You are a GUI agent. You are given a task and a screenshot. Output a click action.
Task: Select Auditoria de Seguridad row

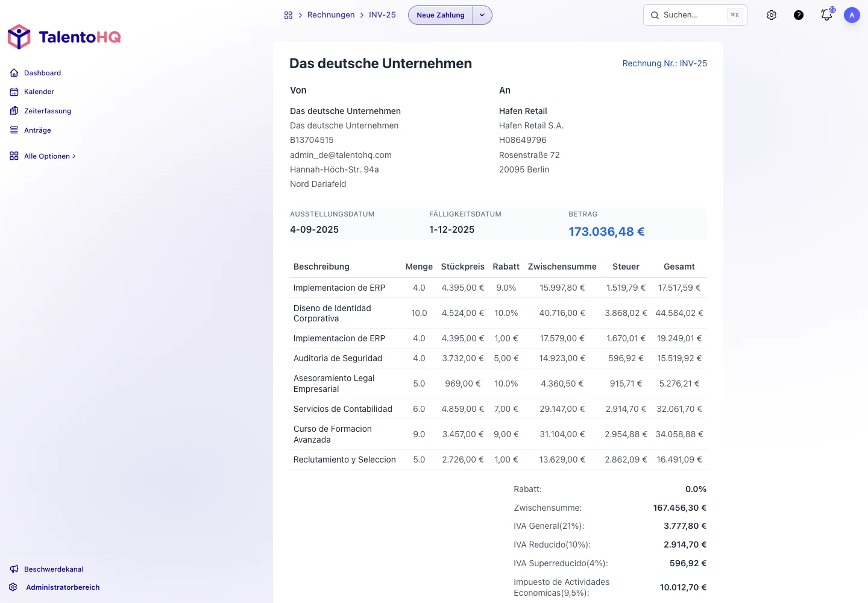click(498, 358)
